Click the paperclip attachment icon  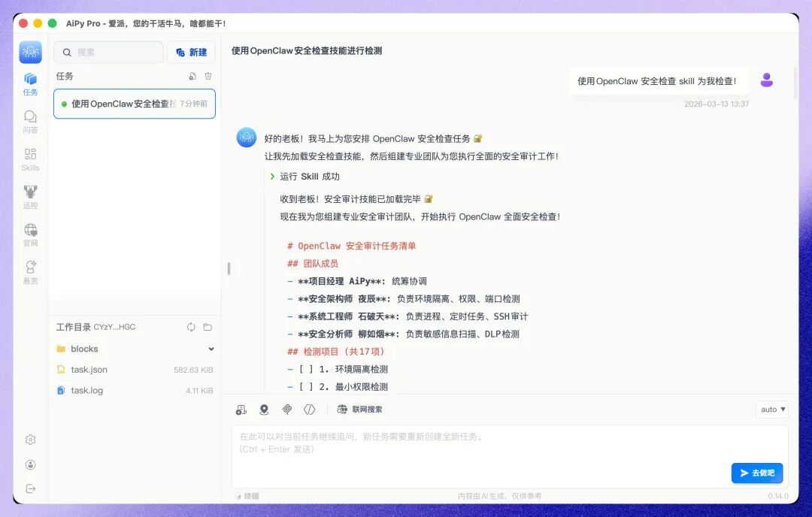tap(287, 410)
